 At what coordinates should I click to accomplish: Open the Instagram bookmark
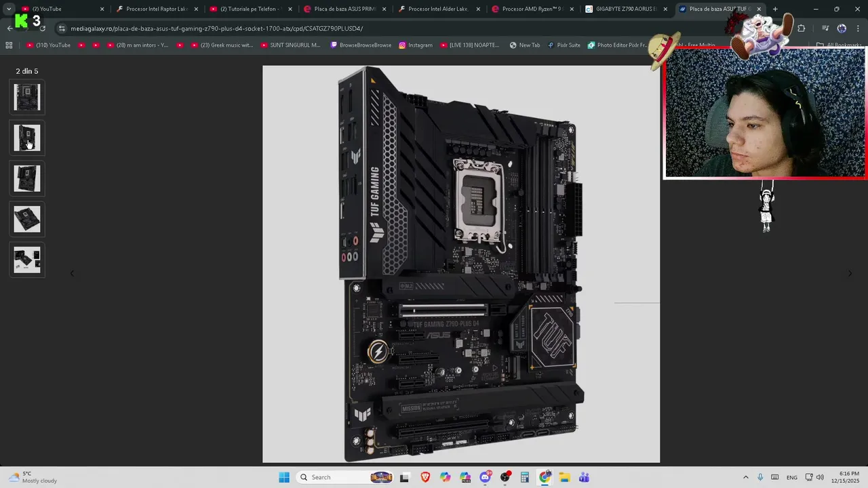click(415, 45)
